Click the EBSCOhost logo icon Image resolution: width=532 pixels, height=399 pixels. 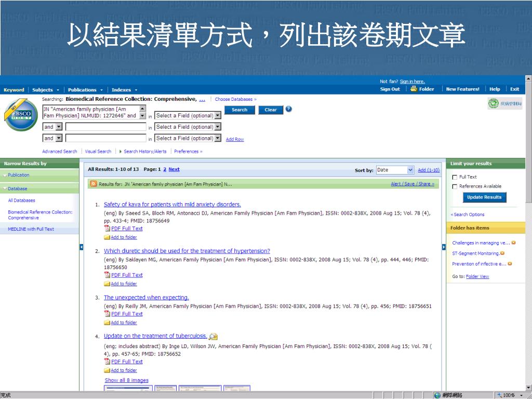21,115
